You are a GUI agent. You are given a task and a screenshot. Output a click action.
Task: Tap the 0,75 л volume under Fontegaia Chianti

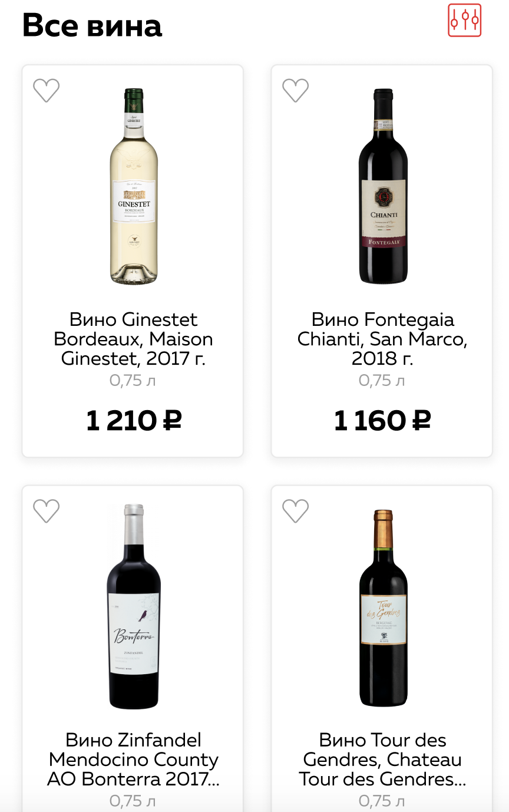coord(382,381)
